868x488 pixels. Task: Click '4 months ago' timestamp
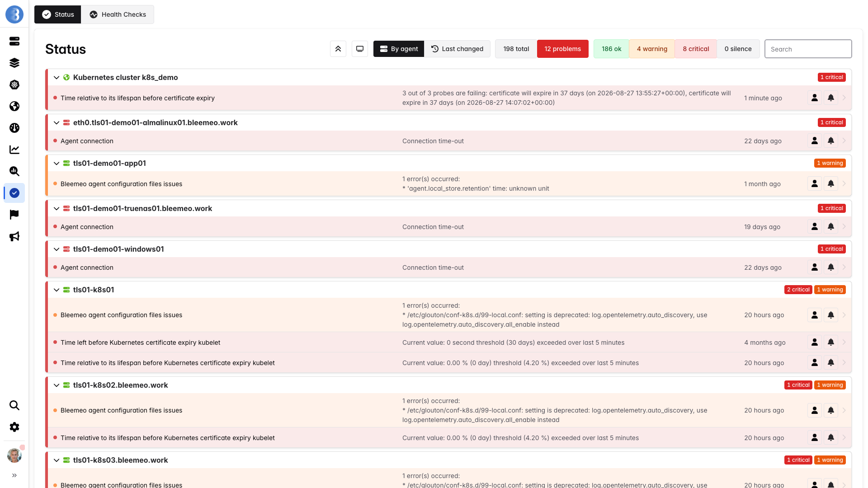point(764,343)
